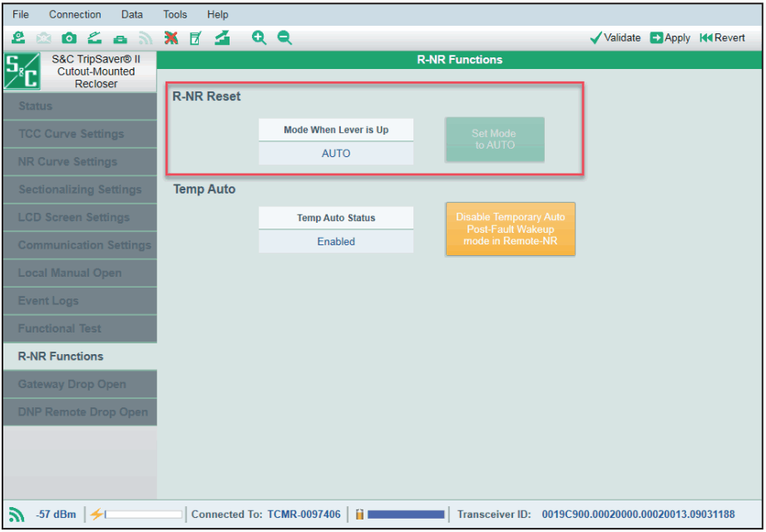Click the green signal strength status icon
Viewport: 766px width, 532px height.
17,514
